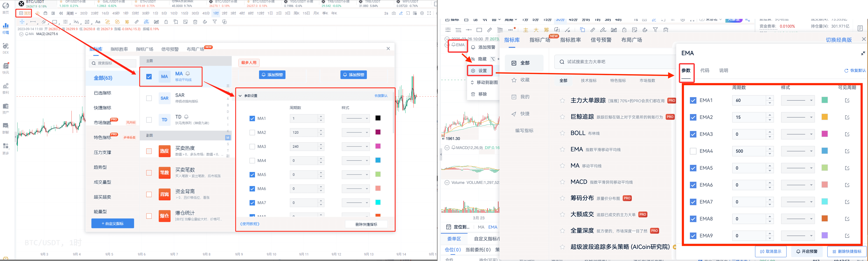Screen dimensions: 868x261
Task: Uncheck the EMA2 checkbox
Action: (x=693, y=117)
